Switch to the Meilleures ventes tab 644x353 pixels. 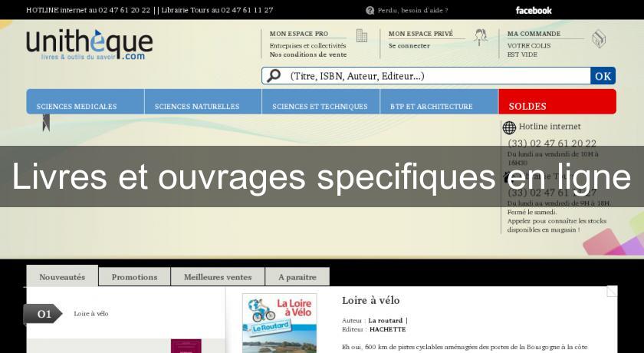(x=218, y=276)
